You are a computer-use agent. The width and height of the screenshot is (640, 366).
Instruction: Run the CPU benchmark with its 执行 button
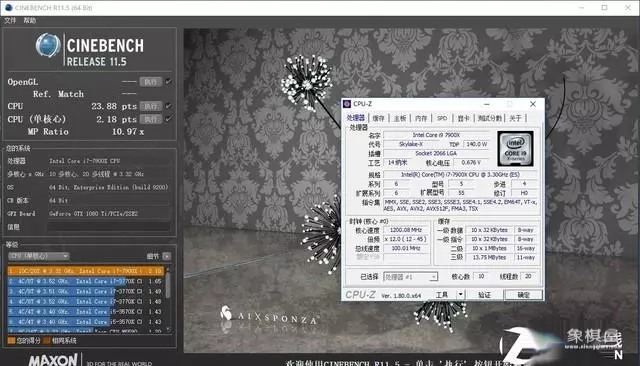pos(151,106)
